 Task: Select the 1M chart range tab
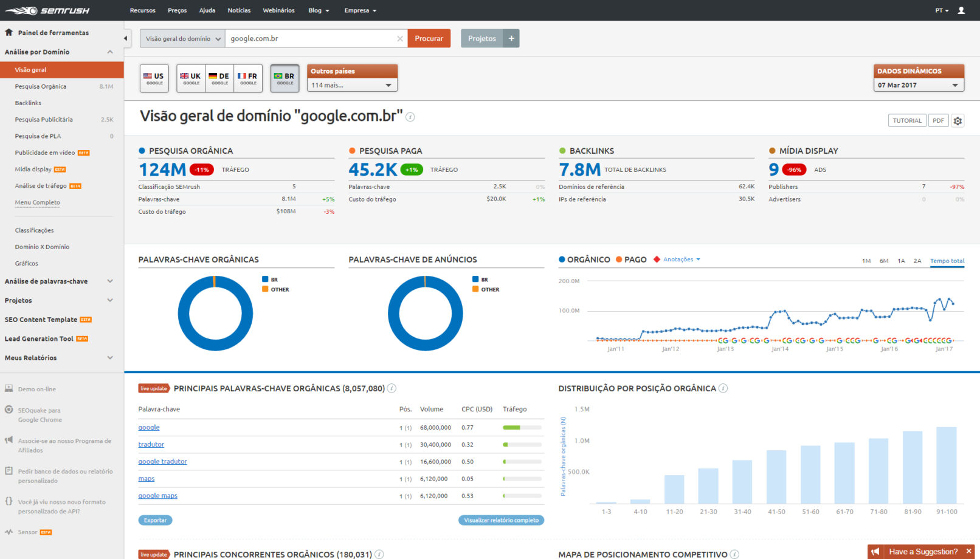click(x=866, y=261)
